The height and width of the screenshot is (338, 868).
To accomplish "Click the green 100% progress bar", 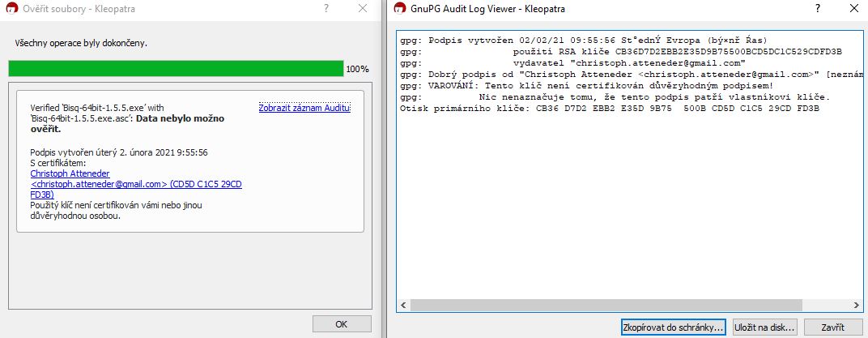I will (176, 69).
